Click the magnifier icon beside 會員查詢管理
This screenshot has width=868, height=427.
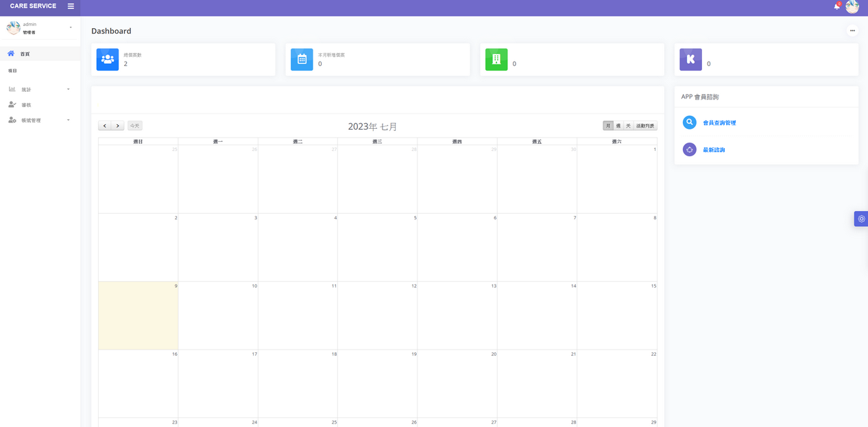[690, 123]
